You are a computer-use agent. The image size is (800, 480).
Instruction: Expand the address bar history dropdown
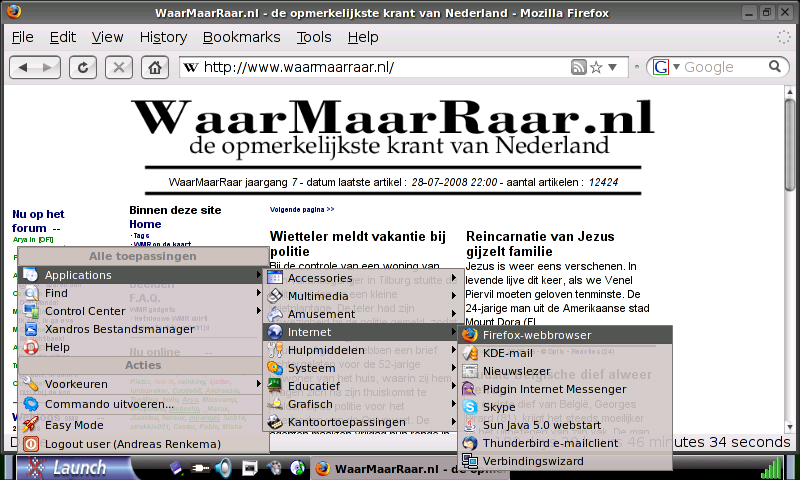click(611, 67)
